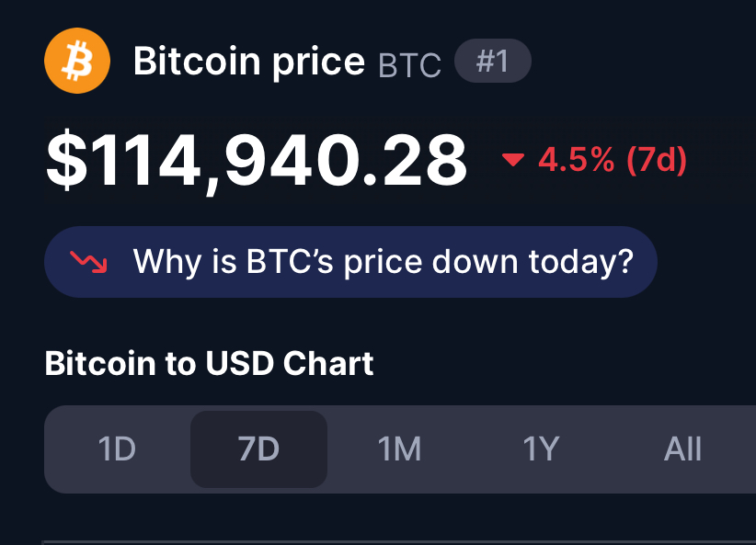Click the dollar sign of the price
This screenshot has width=756, height=545.
click(x=66, y=160)
